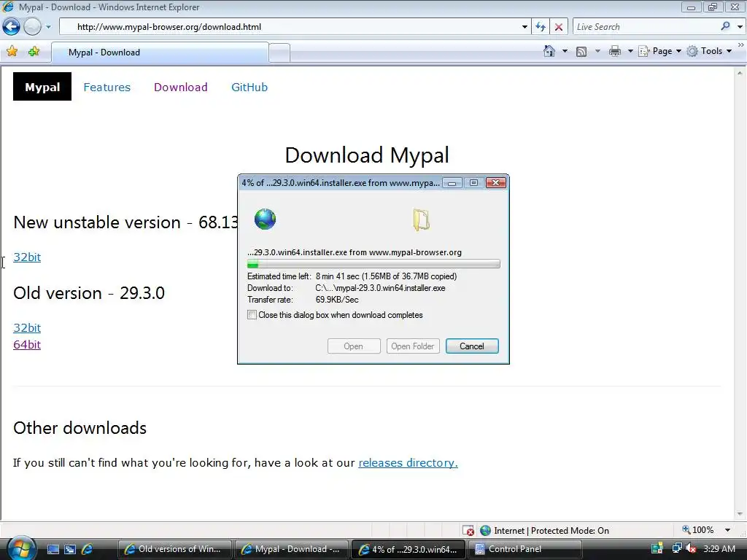This screenshot has width=747, height=560.
Task: Click the muted volume tray icon
Action: tap(691, 548)
